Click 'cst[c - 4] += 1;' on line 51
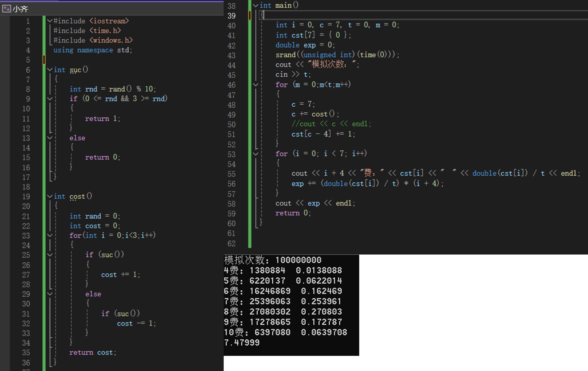The width and height of the screenshot is (588, 371). tap(323, 134)
